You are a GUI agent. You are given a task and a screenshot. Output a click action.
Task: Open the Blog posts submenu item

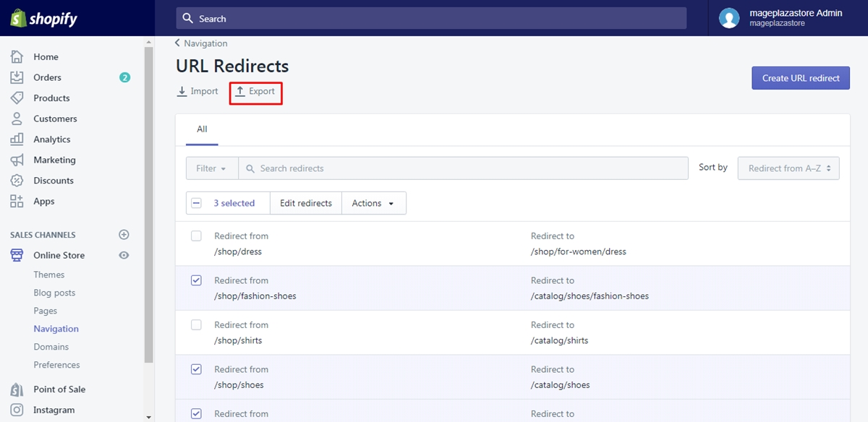tap(54, 293)
